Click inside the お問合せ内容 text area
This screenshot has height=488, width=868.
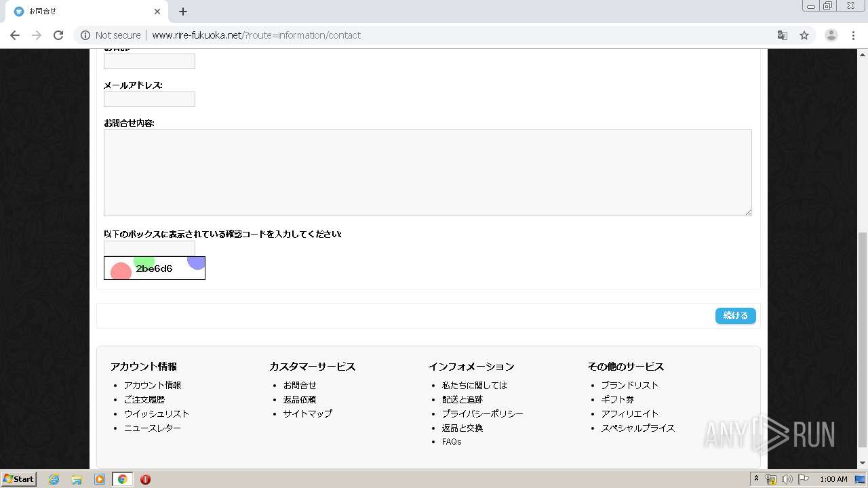coord(427,173)
